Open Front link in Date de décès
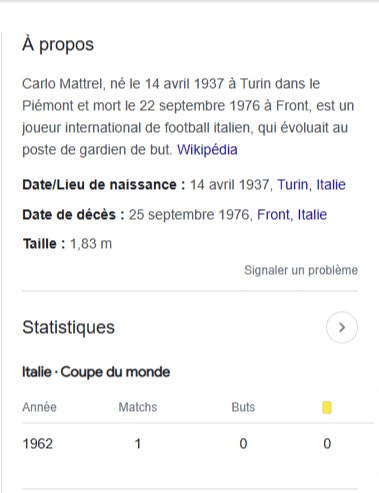 274,214
